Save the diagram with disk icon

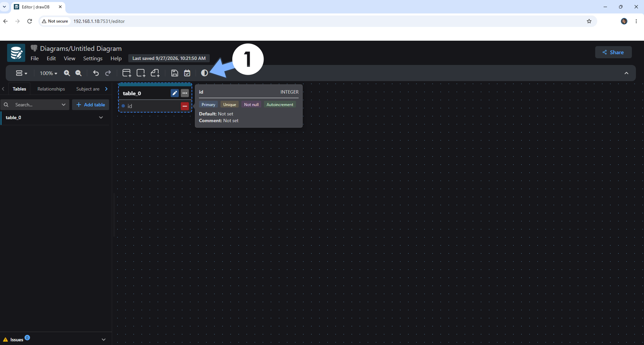point(174,73)
